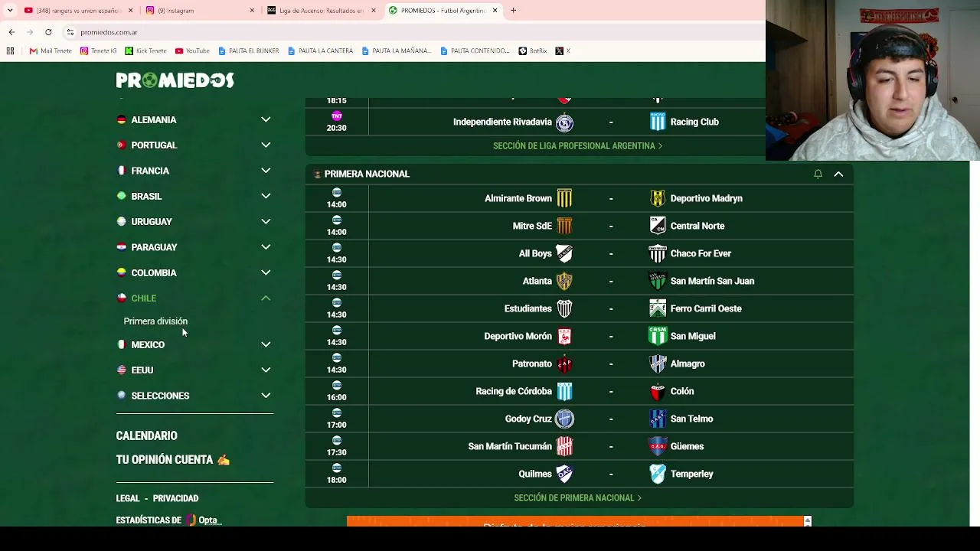Click the San Martín San Juan crest
The height and width of the screenshot is (551, 980).
coord(658,281)
